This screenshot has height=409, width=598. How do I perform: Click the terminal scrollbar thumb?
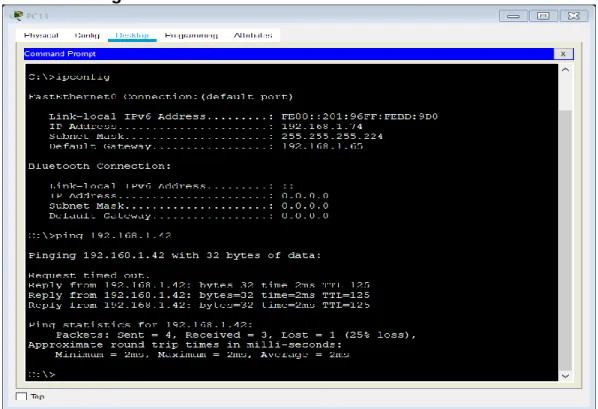[565, 239]
